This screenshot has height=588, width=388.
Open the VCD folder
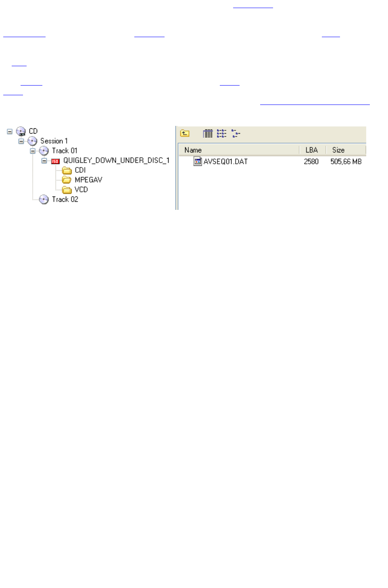point(75,190)
